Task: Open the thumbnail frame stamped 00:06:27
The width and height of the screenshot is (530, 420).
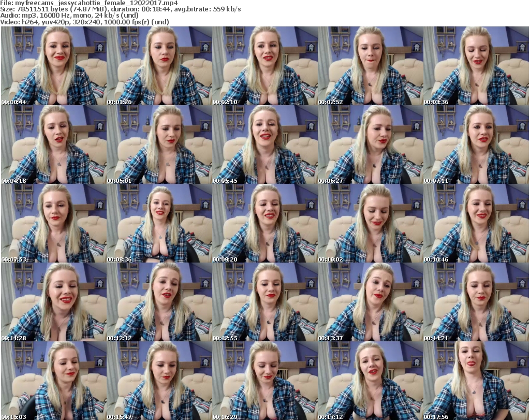Action: [371, 144]
